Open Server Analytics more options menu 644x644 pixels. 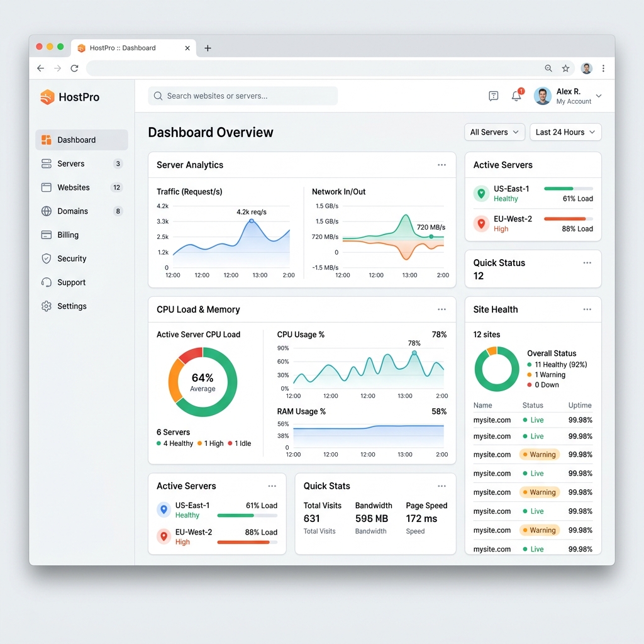tap(441, 165)
